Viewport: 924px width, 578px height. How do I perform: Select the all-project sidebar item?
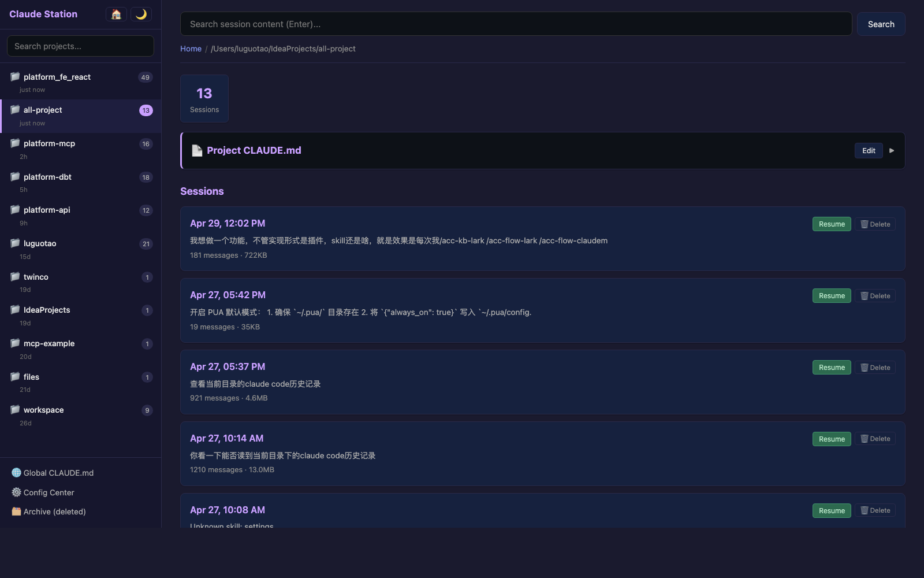click(80, 116)
